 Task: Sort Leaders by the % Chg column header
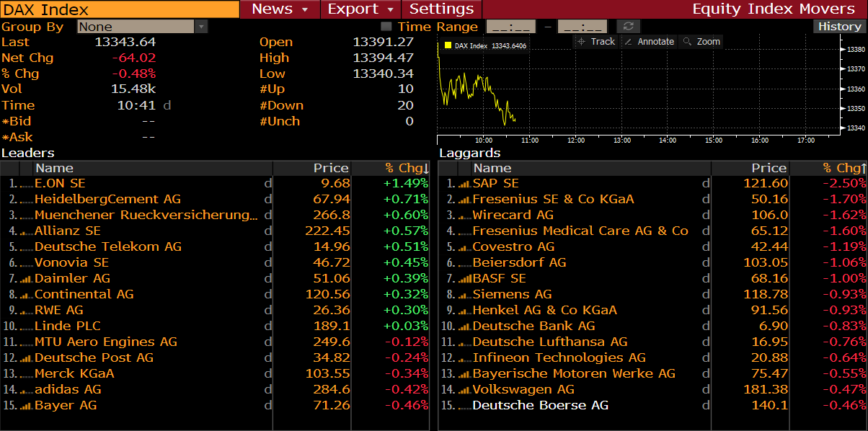coord(390,168)
